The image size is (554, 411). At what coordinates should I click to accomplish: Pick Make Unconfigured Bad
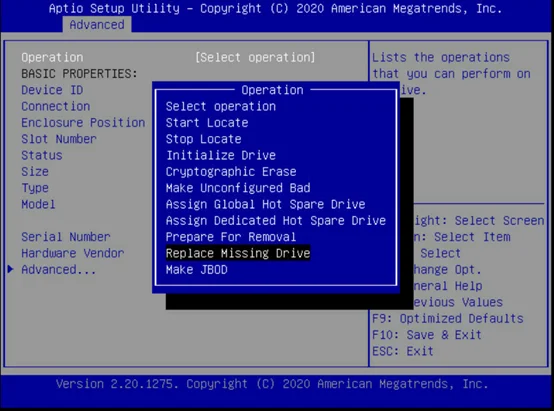(x=238, y=188)
